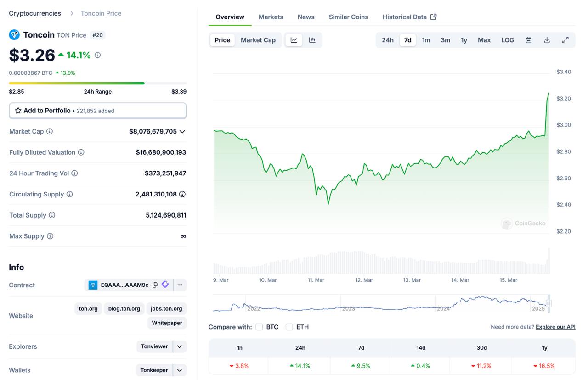Screen dimensions: 588x380
Task: Click the star icon in Add to Portfolio
Action: 18,111
